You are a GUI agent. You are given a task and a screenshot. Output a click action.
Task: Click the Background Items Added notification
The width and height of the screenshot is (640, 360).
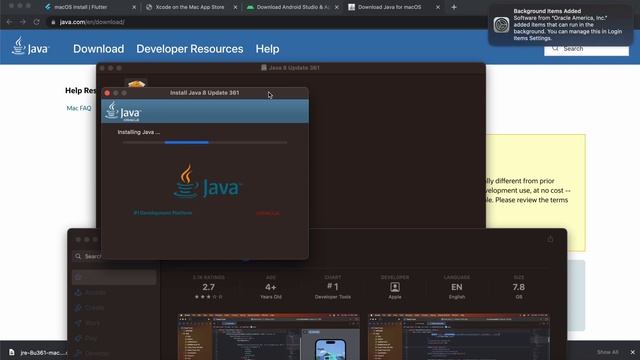pos(561,25)
